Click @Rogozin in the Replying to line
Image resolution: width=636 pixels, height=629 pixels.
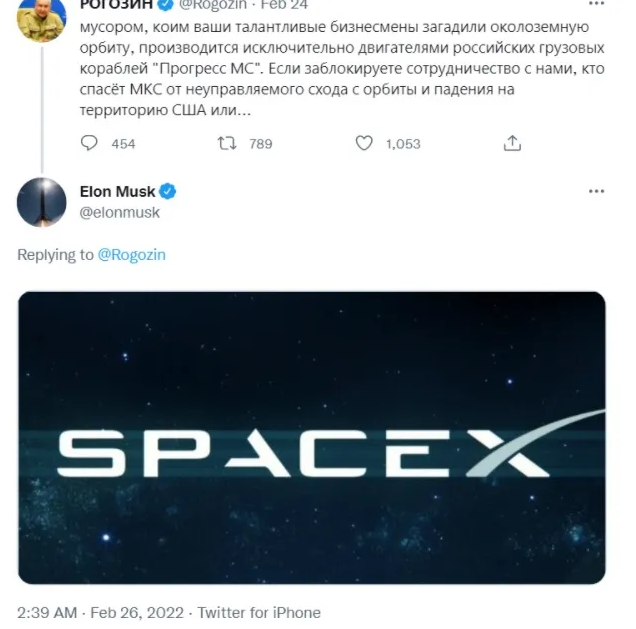tap(132, 255)
